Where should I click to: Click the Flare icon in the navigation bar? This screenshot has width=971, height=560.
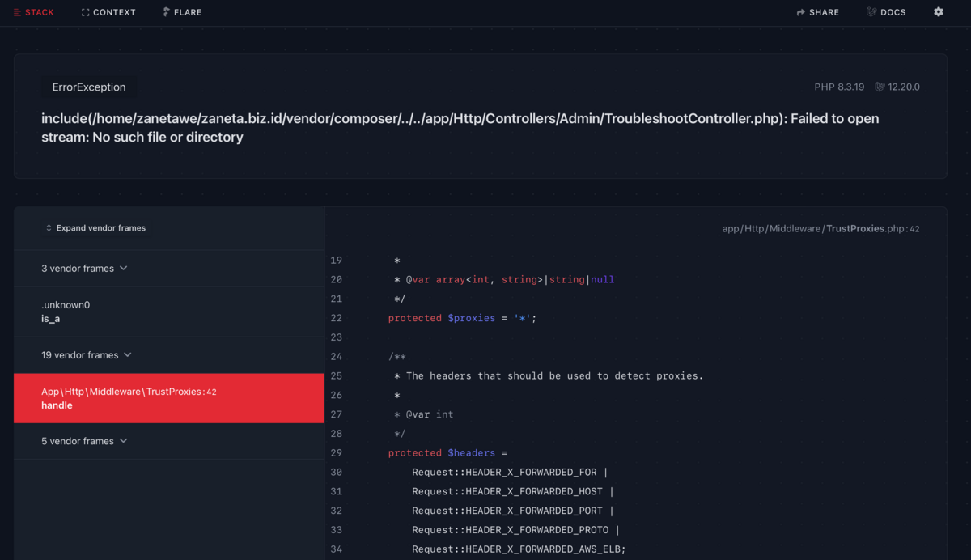[x=166, y=12]
